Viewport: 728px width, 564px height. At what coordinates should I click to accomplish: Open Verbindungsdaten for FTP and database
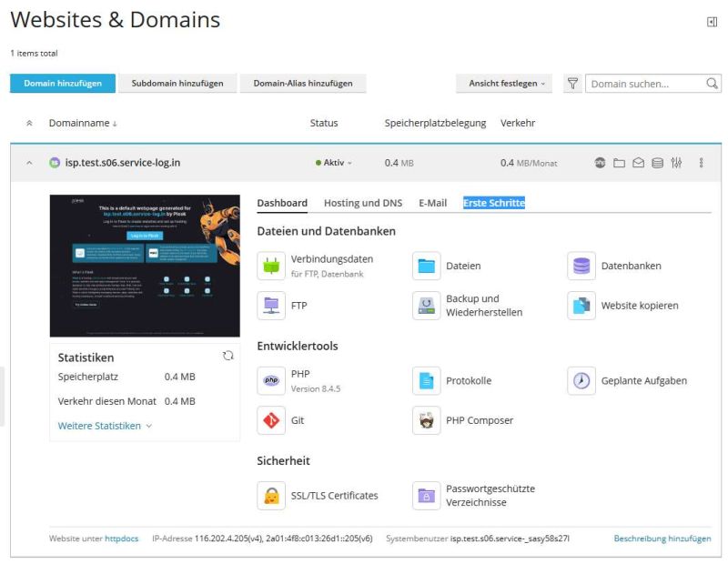pos(316,266)
